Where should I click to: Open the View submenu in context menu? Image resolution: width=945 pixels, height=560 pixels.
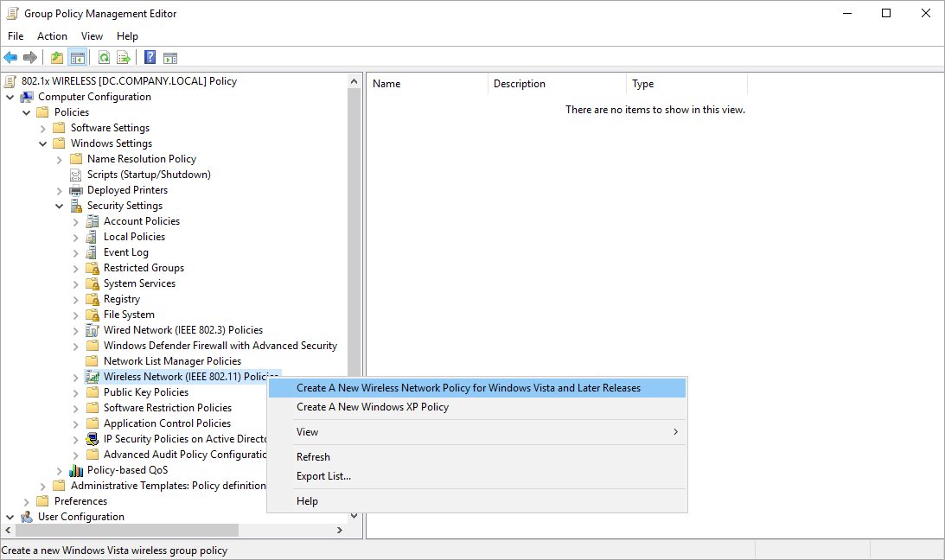pyautogui.click(x=307, y=432)
